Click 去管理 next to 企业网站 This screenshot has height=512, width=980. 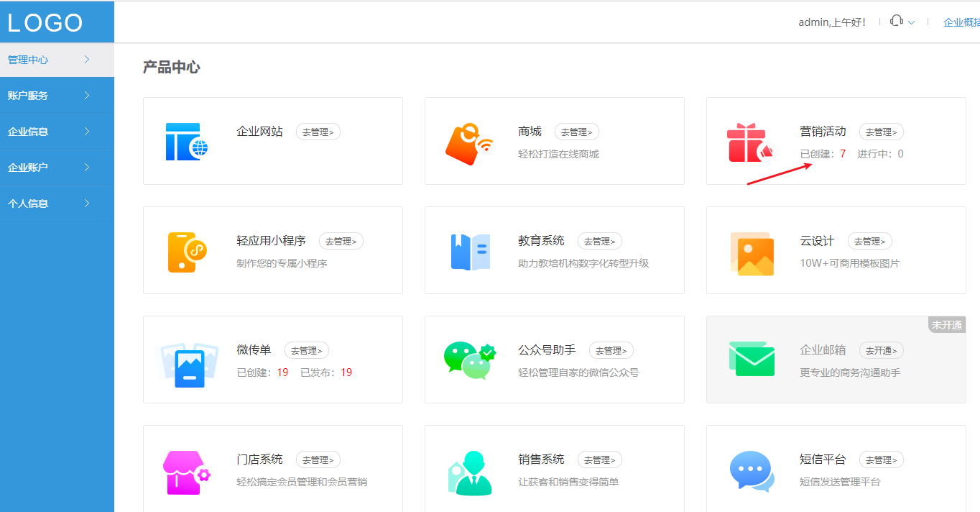pos(318,132)
